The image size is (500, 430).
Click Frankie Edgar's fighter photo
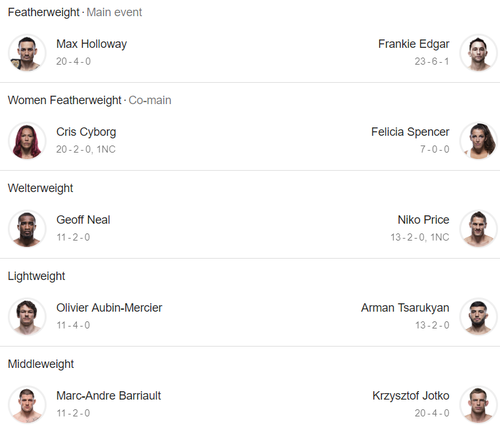[x=479, y=53]
